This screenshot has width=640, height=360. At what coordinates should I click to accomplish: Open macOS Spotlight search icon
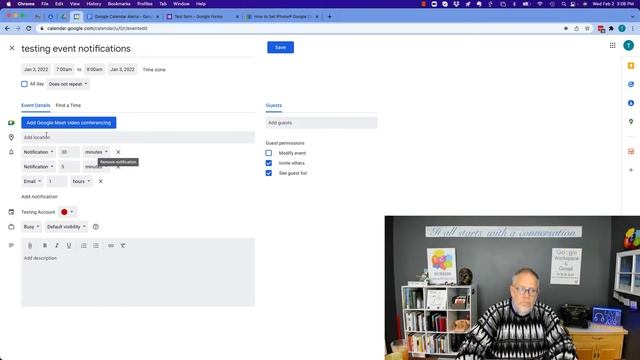click(x=564, y=4)
